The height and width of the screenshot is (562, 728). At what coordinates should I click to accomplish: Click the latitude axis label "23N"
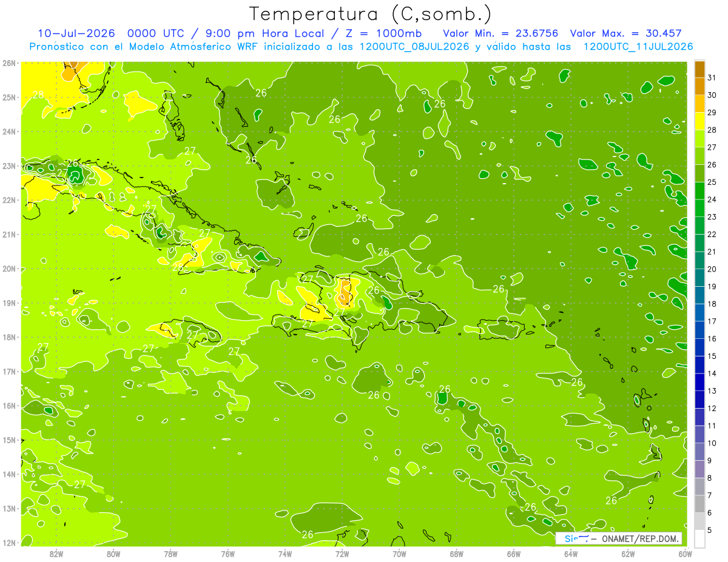(x=8, y=166)
